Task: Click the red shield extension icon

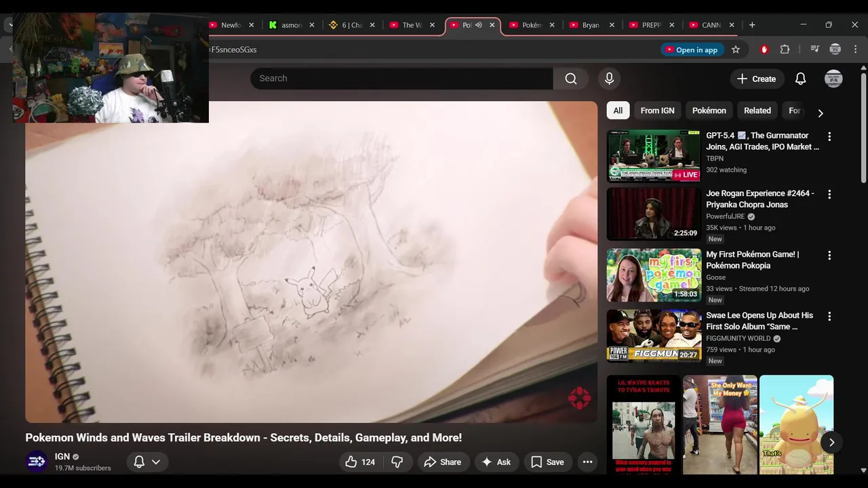Action: (x=764, y=49)
